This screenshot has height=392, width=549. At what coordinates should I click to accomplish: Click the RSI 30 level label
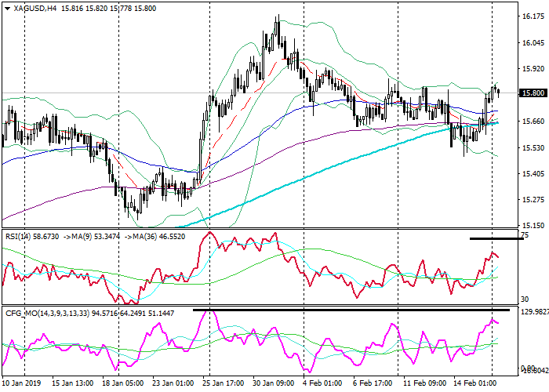pos(524,299)
